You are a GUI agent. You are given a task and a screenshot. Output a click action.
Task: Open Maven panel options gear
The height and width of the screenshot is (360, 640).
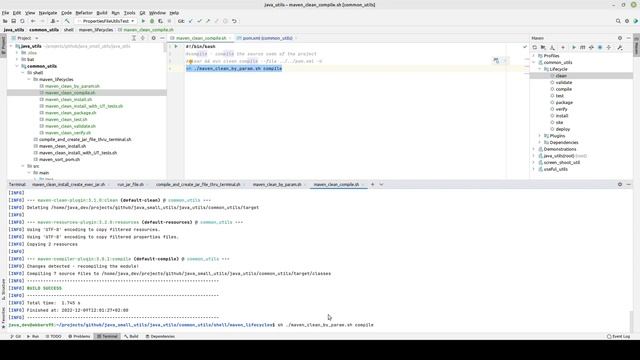click(x=620, y=38)
